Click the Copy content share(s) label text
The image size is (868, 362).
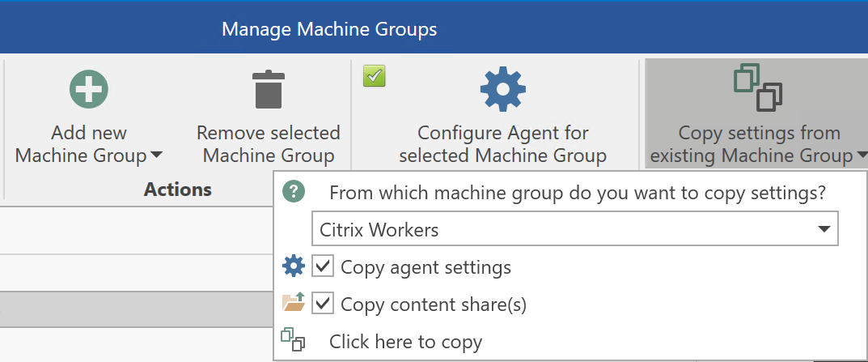coord(434,305)
